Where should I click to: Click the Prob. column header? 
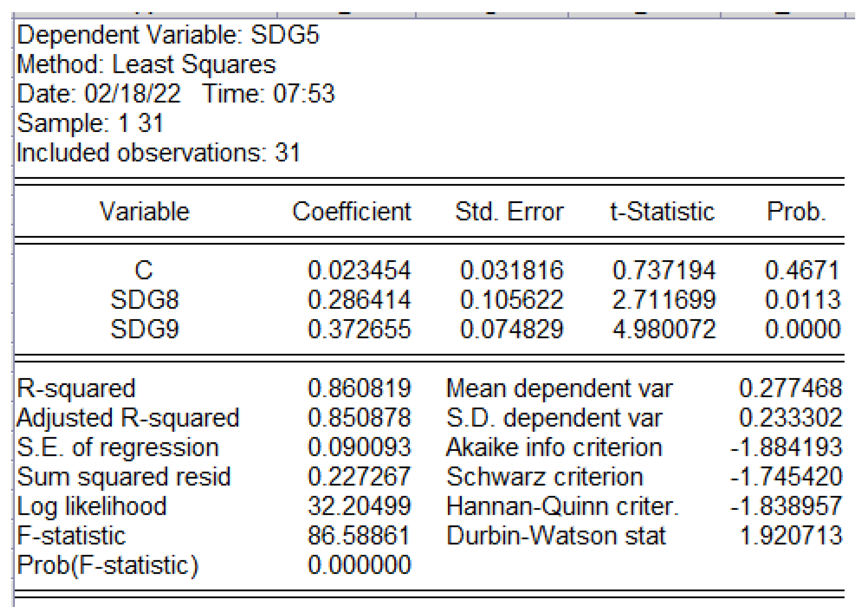pyautogui.click(x=796, y=211)
